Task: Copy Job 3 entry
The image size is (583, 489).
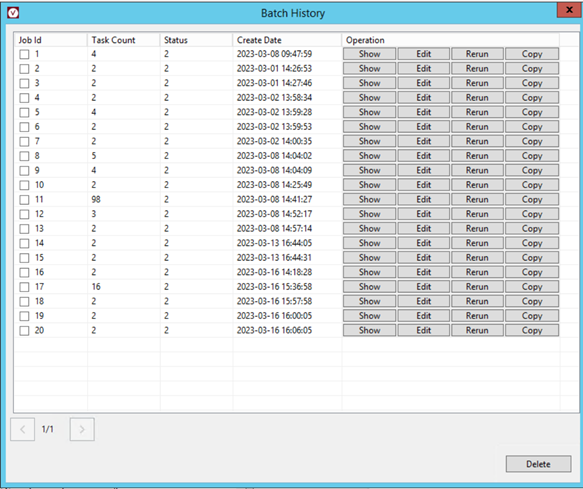Action: (x=532, y=83)
